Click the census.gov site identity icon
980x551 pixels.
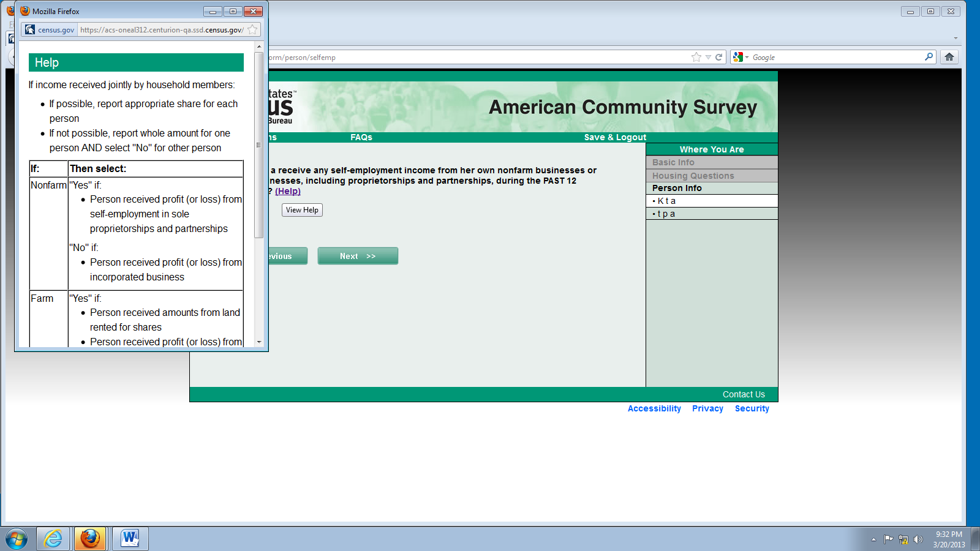click(31, 29)
